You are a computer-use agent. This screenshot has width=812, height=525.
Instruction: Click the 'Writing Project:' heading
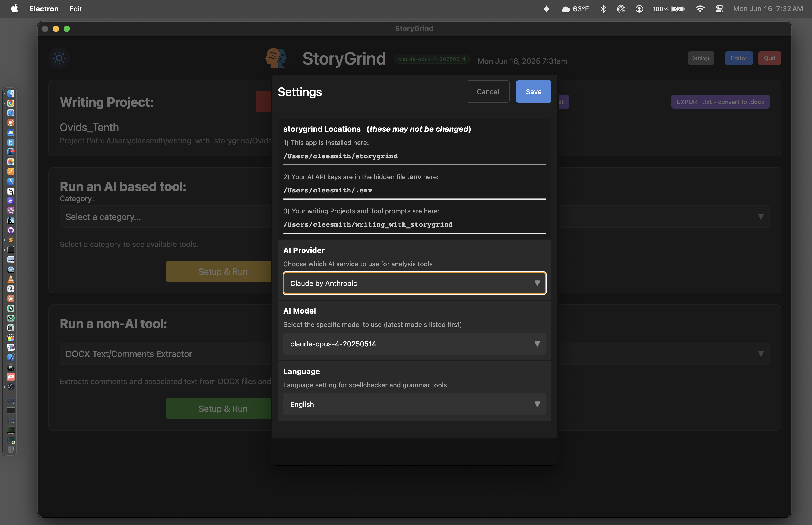point(107,102)
